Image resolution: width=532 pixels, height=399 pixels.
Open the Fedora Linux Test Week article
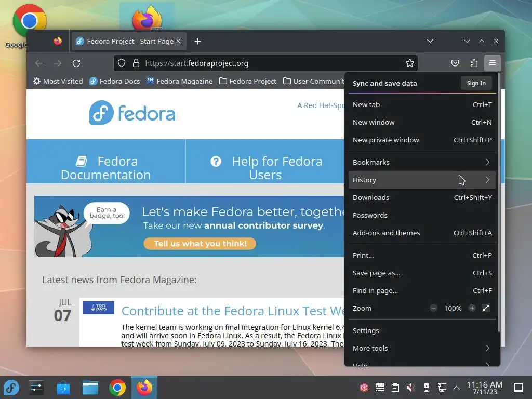[233, 311]
